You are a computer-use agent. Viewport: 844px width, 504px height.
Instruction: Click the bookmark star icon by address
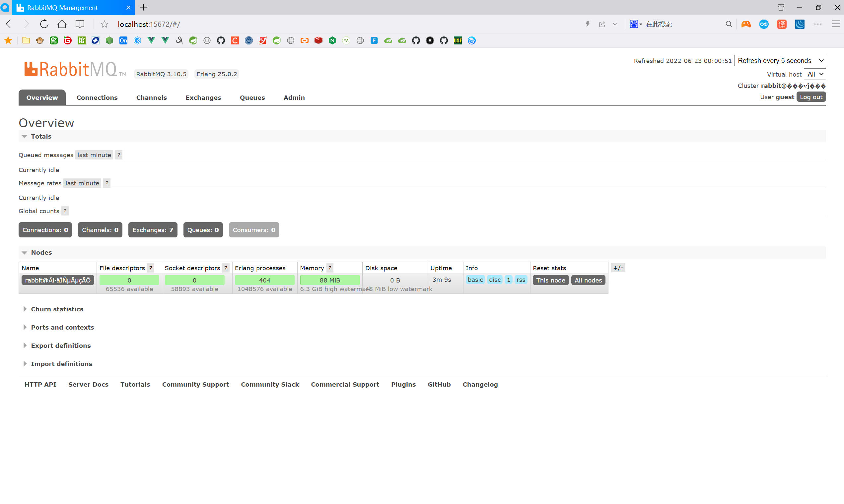tap(104, 24)
